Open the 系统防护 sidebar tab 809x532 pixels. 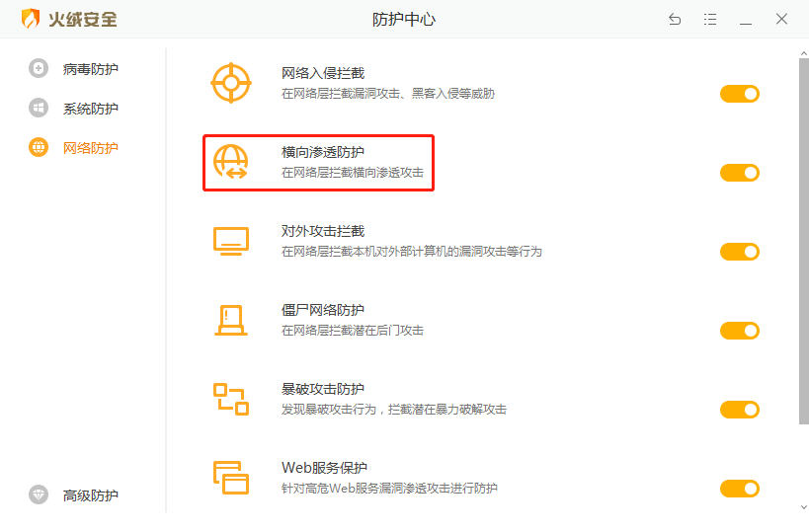point(90,109)
